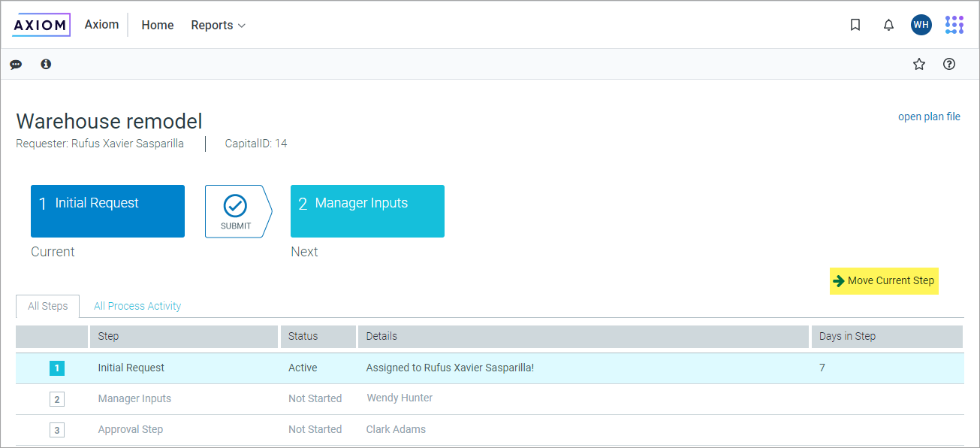Click the Days in Step column header
The width and height of the screenshot is (980, 448).
tap(847, 336)
